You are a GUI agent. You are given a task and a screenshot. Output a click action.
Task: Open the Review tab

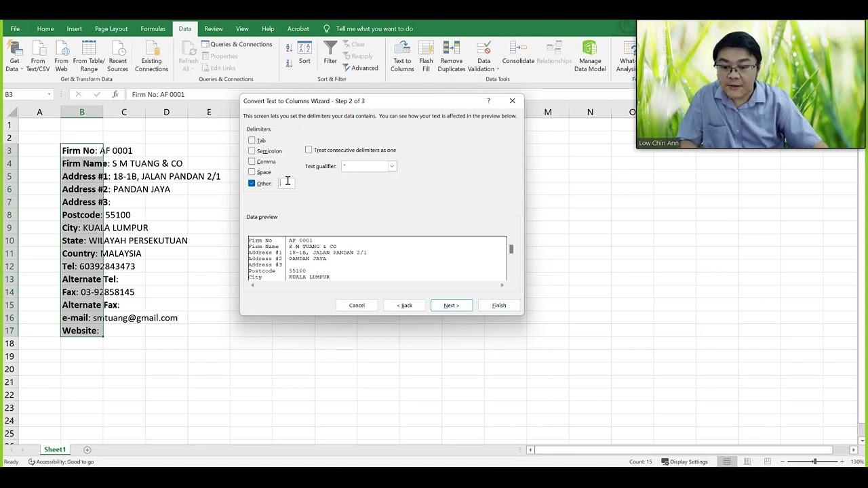click(214, 28)
